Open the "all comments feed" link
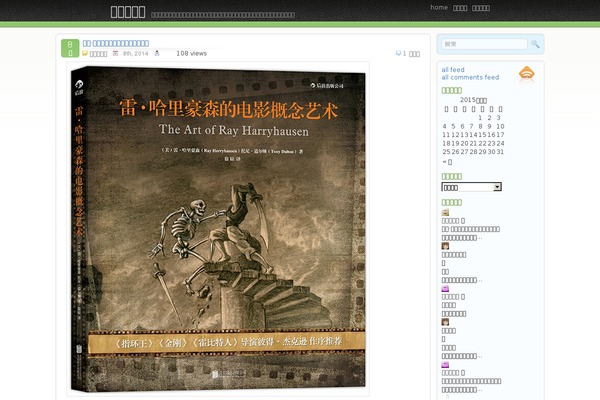Screen dimensions: 600x400 (x=469, y=77)
